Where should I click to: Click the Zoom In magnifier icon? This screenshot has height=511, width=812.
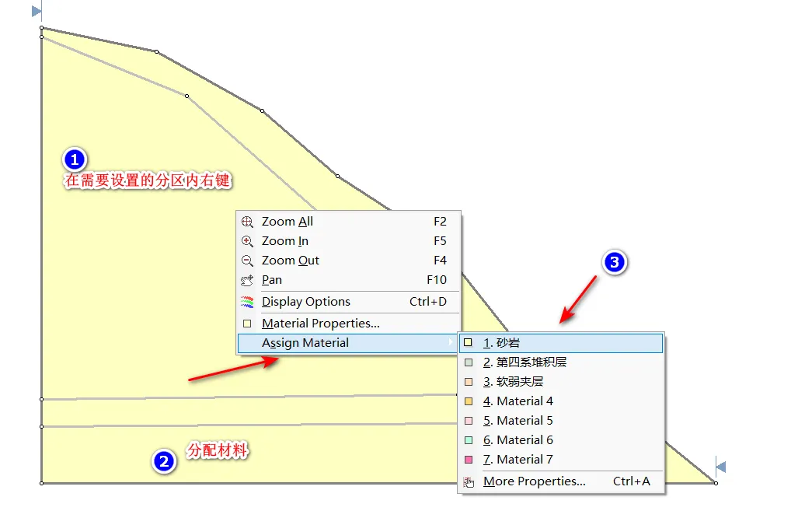[x=248, y=241]
